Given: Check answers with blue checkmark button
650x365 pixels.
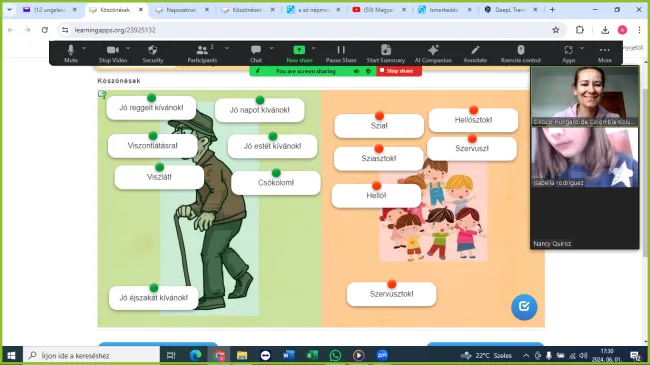Looking at the screenshot, I should tap(524, 307).
